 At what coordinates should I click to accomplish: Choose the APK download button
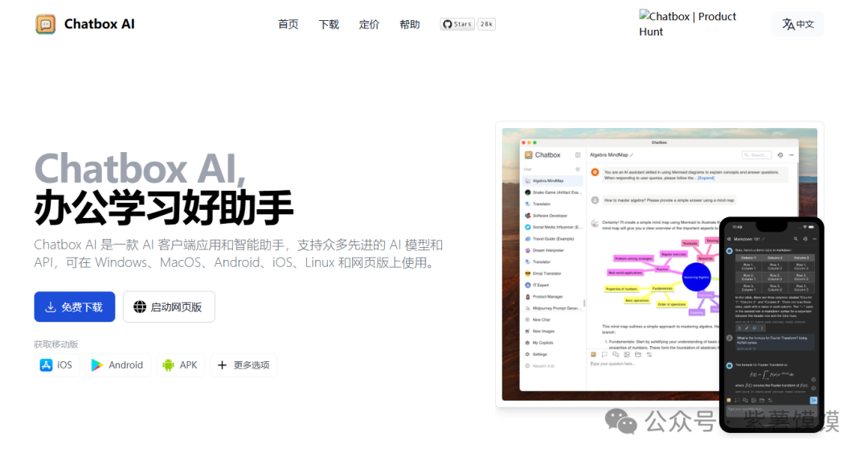181,365
